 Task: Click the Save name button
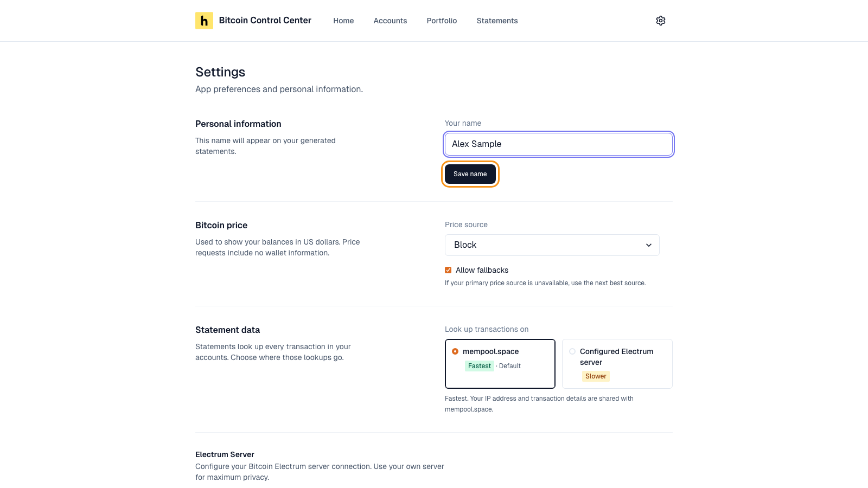pos(470,174)
